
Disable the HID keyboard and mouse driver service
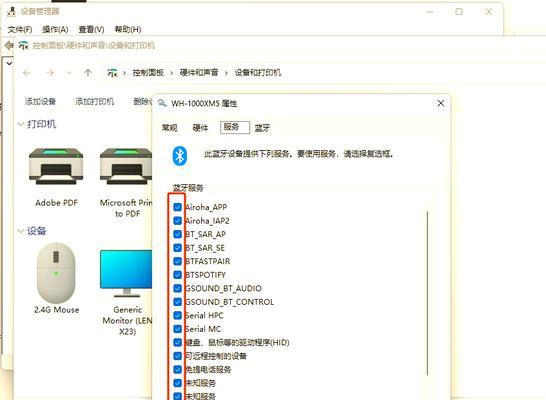178,343
